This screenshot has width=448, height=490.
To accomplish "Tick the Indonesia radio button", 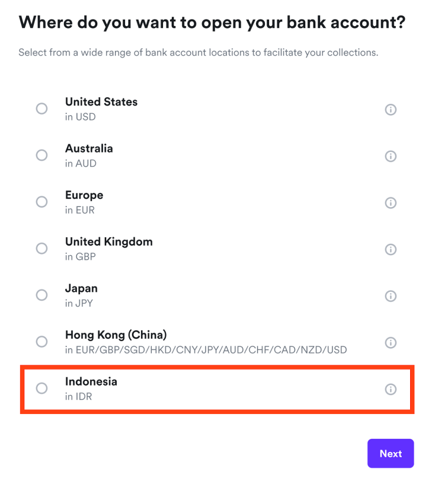I will coord(41,388).
